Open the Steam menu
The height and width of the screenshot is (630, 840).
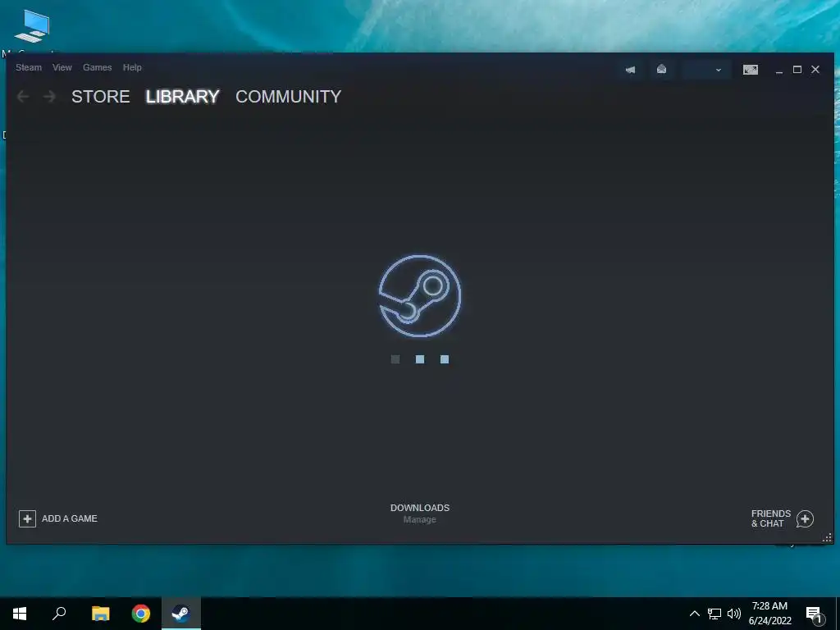tap(29, 67)
